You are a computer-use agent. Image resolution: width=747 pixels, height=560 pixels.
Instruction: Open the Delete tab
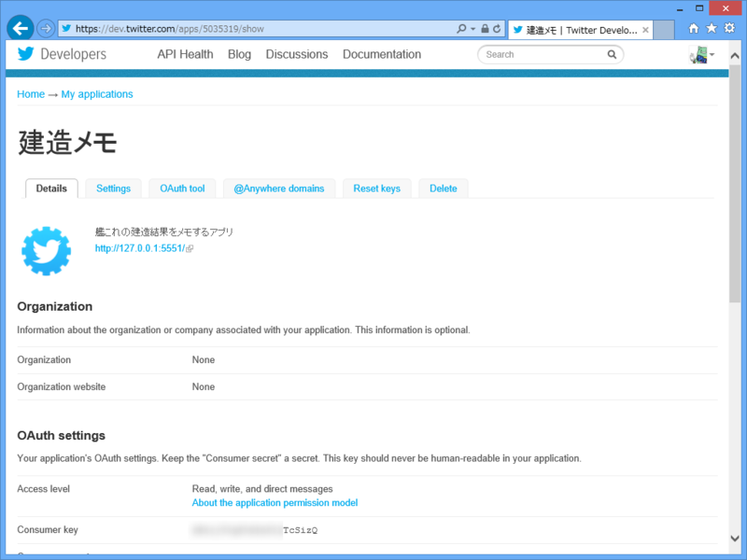click(x=444, y=189)
